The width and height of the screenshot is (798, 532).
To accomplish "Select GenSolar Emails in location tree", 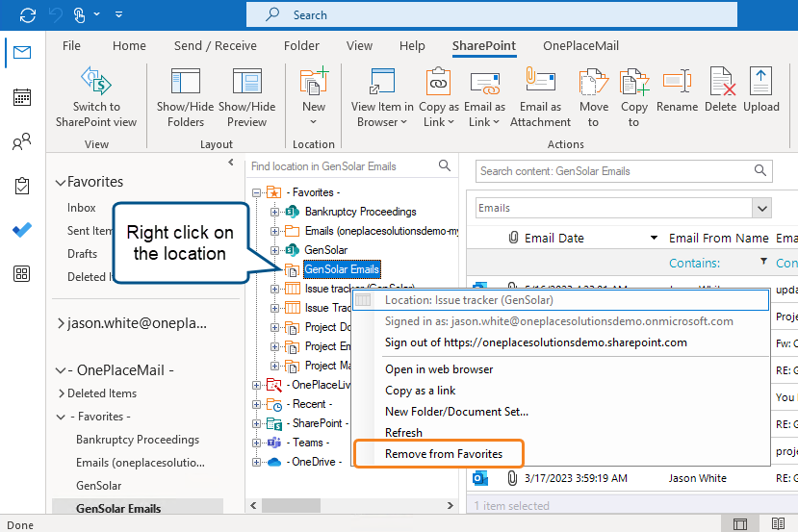I will [x=342, y=269].
